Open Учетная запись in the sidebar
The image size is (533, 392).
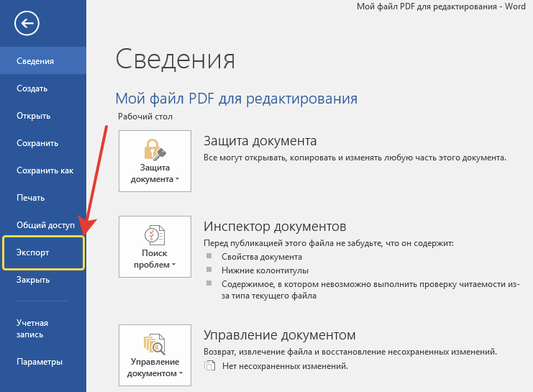(x=43, y=329)
